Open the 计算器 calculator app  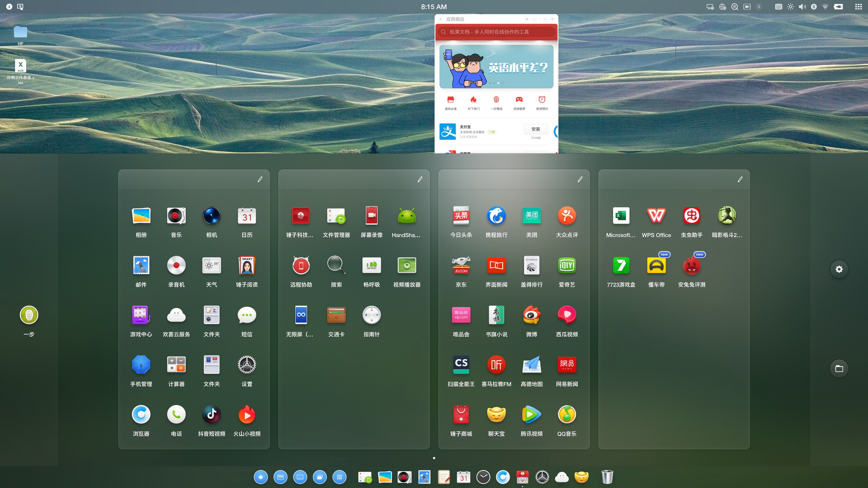point(176,365)
